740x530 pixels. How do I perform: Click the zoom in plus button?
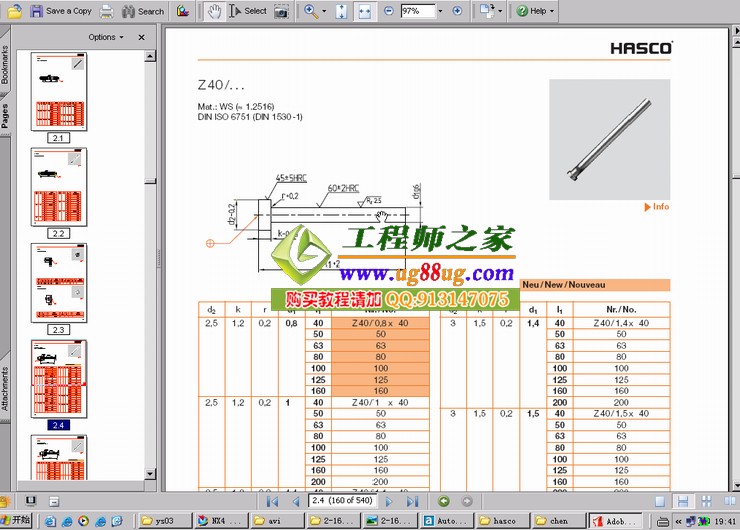pyautogui.click(x=457, y=11)
